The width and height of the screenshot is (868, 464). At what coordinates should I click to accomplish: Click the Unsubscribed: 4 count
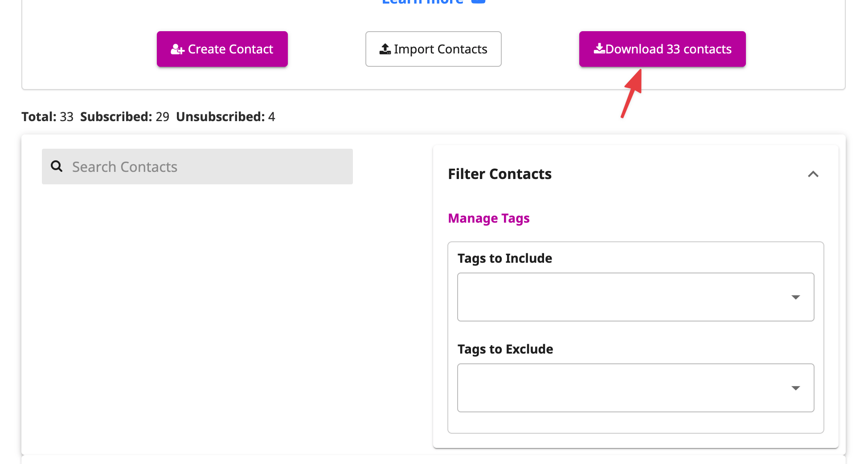[x=225, y=117]
